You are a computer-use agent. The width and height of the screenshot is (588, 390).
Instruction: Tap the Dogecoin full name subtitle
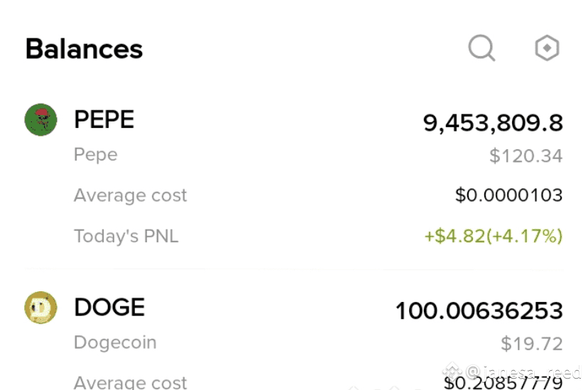pyautogui.click(x=115, y=342)
